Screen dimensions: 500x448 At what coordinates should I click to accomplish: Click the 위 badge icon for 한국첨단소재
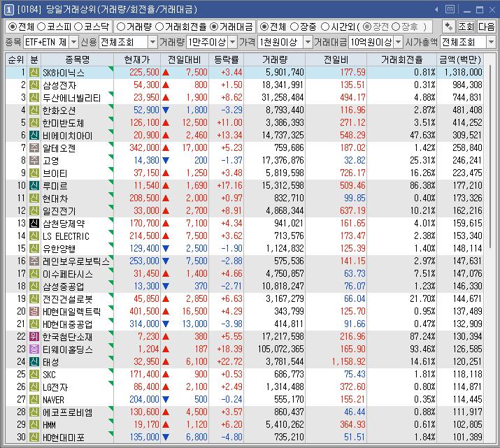pos(34,336)
